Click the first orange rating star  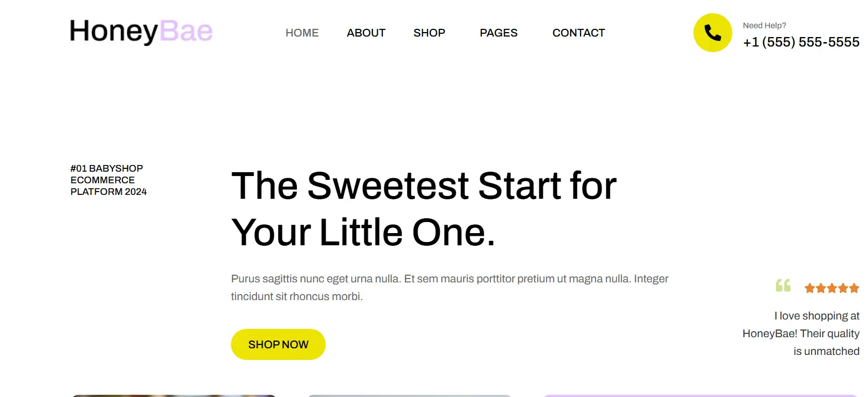[x=810, y=288]
